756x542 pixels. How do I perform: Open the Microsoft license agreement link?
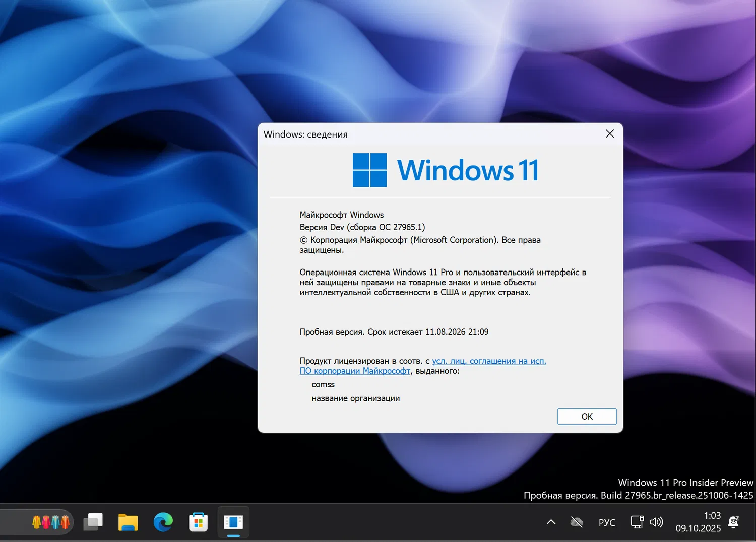click(489, 361)
